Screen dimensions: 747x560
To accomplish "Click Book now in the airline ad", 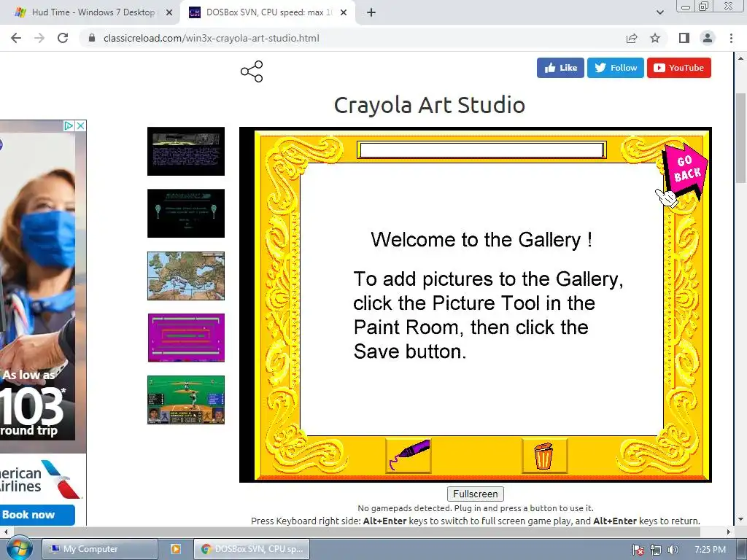I will coord(36,515).
